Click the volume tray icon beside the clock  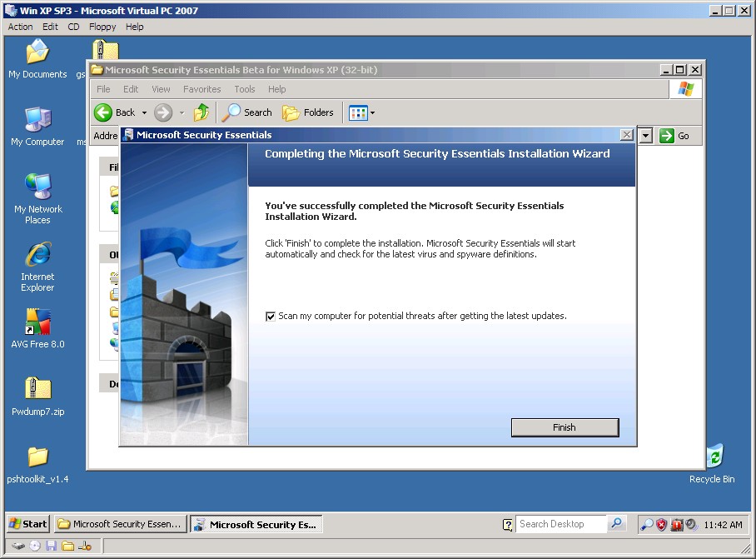(x=691, y=525)
